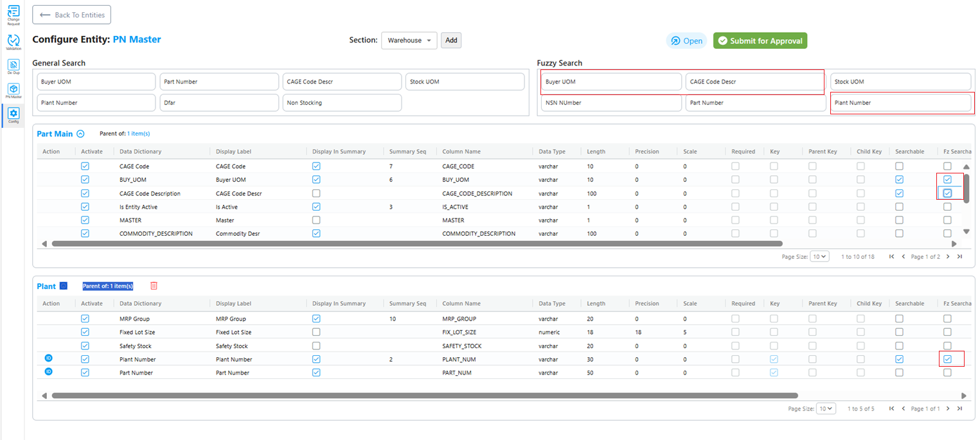Screen dimensions: 980x440
Task: Open the Config sidebar icon
Action: 13,116
